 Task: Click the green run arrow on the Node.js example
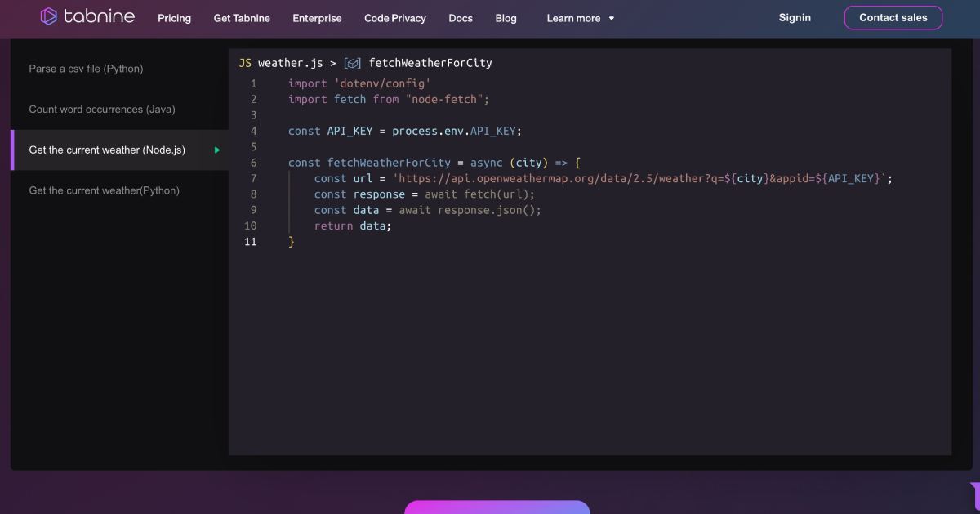[x=216, y=150]
